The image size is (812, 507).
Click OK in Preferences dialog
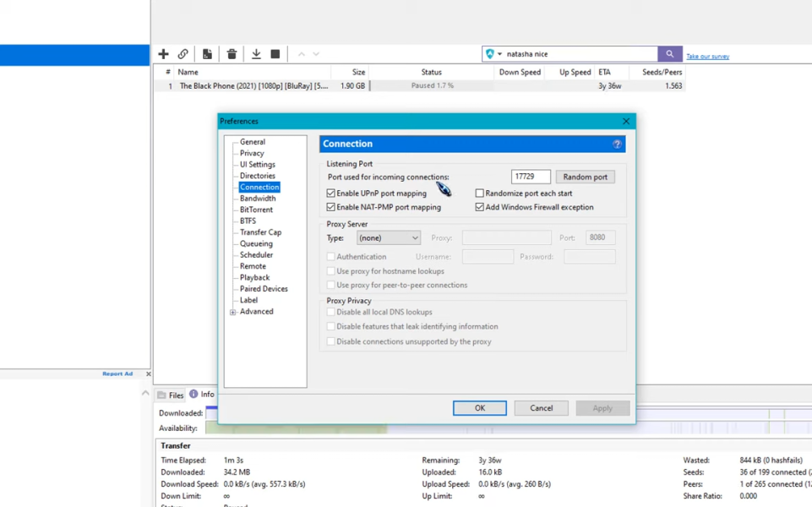coord(480,408)
